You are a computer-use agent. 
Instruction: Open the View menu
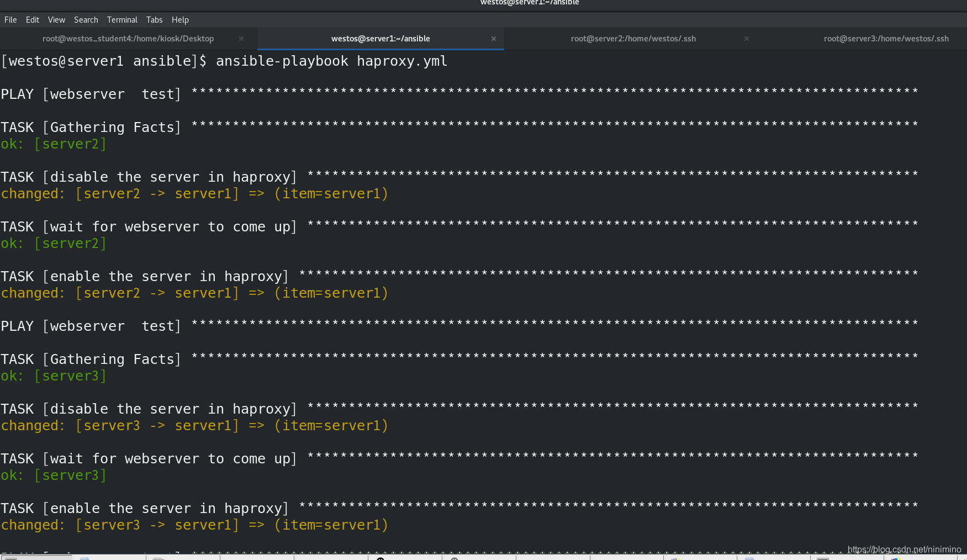coord(56,20)
